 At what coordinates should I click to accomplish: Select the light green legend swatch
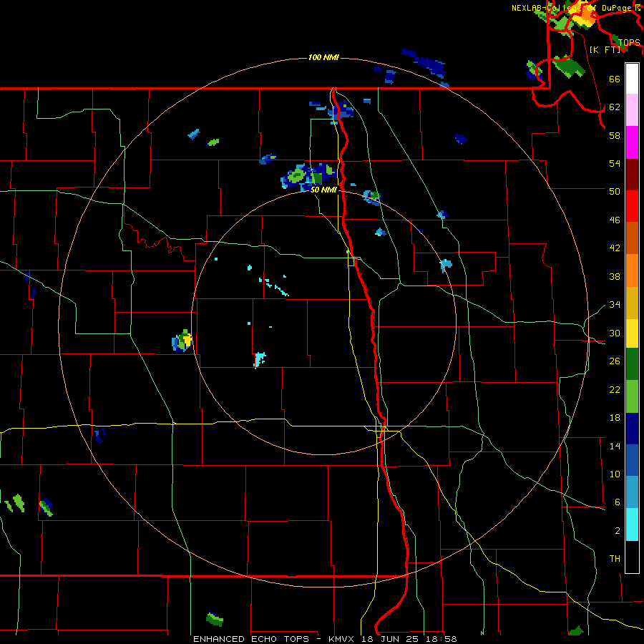pyautogui.click(x=632, y=396)
